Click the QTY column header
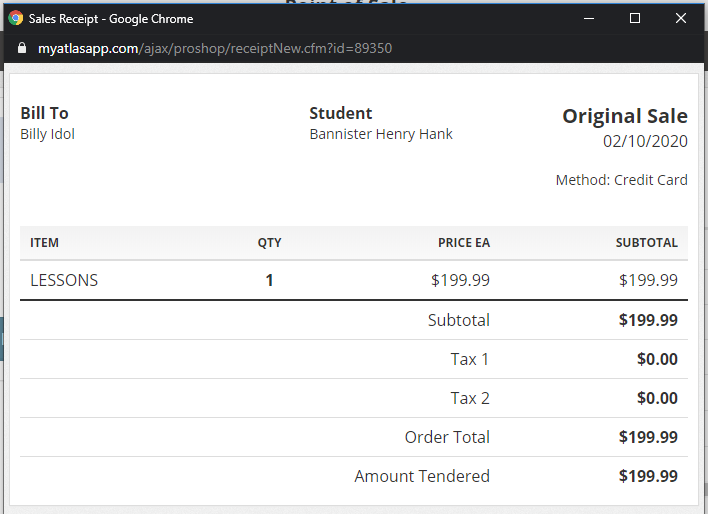708x514 pixels. 269,243
